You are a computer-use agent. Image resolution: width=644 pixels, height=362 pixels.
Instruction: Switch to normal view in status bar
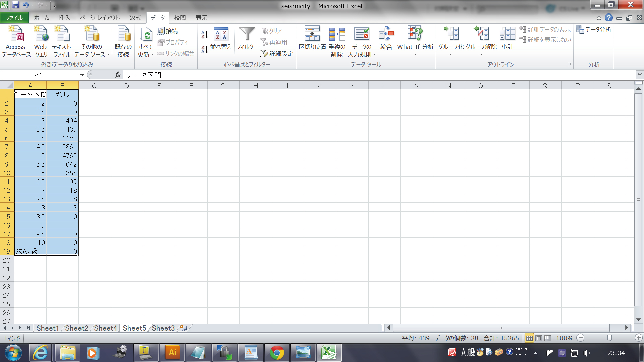[529, 338]
